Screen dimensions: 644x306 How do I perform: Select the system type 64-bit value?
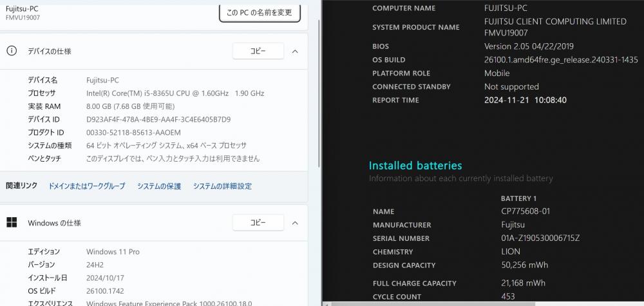166,146
